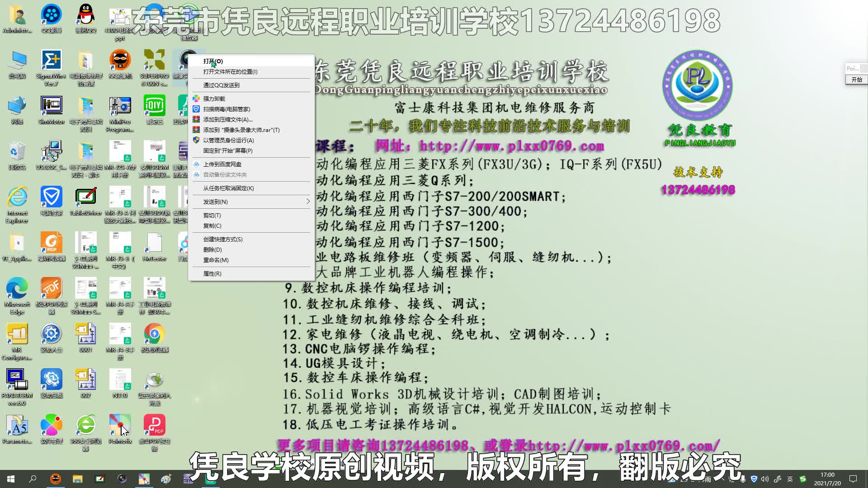Viewport: 868px width, 488px height.
Task: Select the PANATERM ver.6.0 icon
Action: pyautogui.click(x=17, y=387)
